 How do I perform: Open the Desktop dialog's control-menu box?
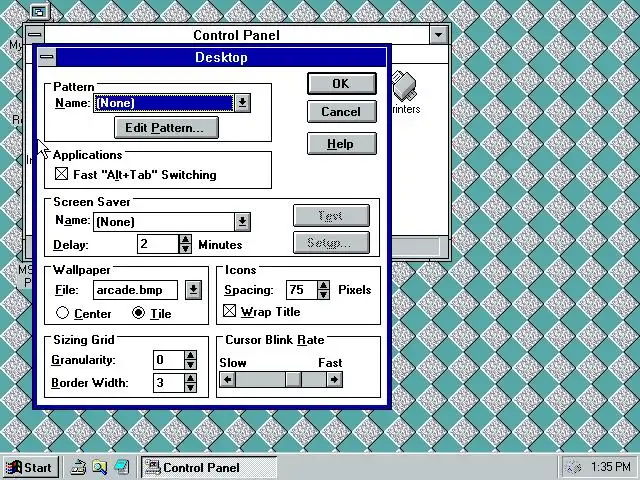click(47, 57)
